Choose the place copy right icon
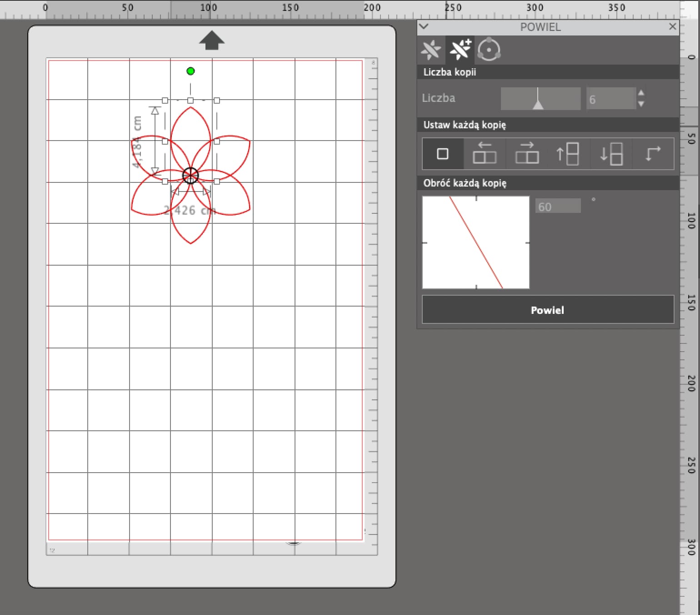 coord(527,154)
